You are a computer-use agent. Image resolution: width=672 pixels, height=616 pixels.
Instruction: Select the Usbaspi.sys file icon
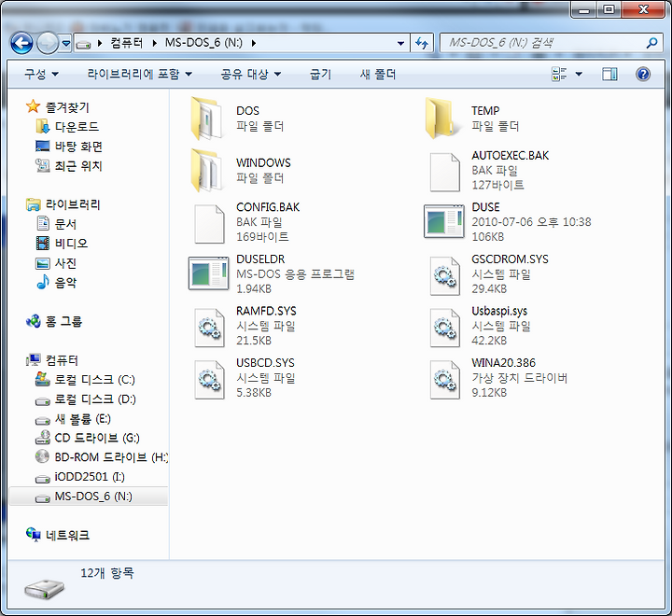444,328
